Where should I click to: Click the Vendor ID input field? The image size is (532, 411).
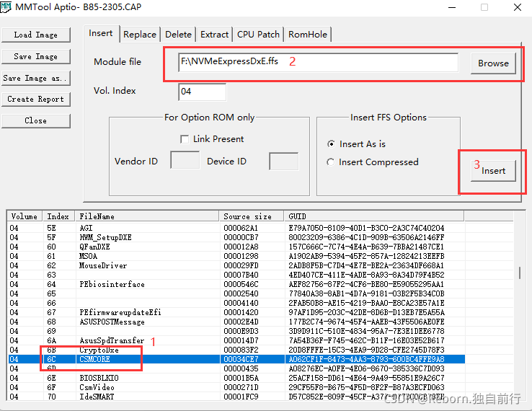[185, 161]
